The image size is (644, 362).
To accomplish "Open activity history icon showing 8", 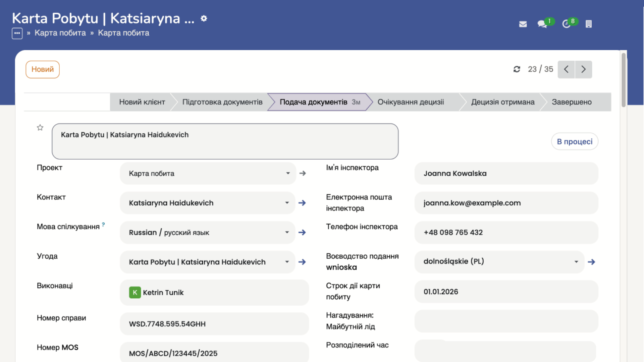I will pos(567,24).
